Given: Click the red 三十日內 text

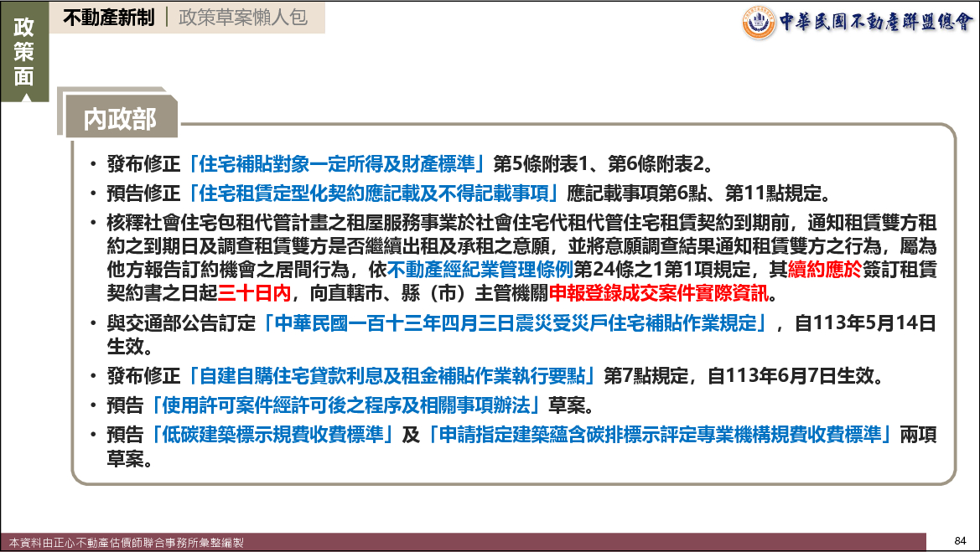Looking at the screenshot, I should click(254, 294).
